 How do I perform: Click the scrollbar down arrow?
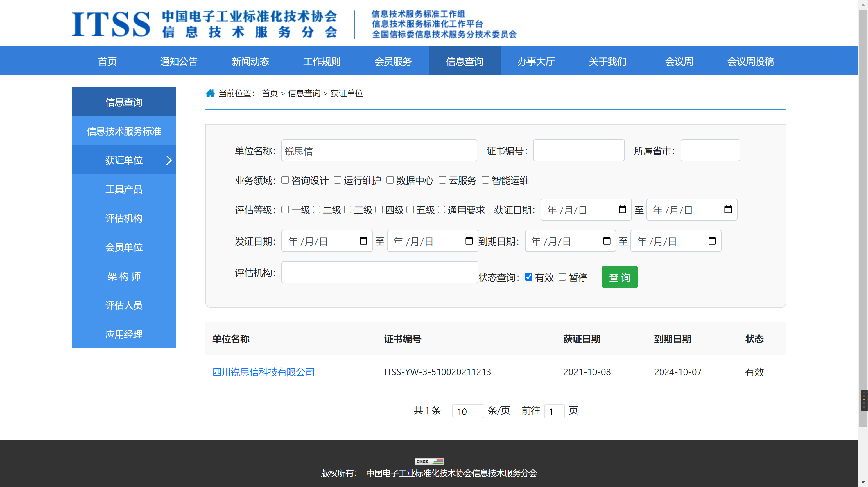click(863, 482)
